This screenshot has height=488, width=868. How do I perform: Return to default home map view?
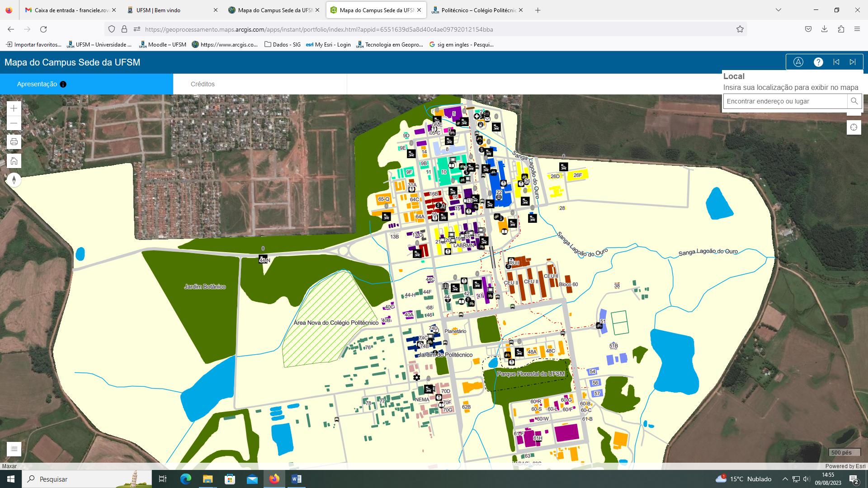(x=14, y=161)
